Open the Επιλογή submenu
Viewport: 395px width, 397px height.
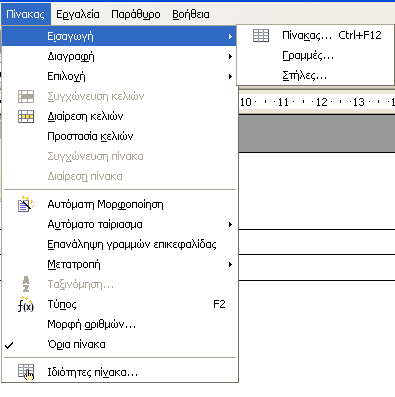pos(119,76)
